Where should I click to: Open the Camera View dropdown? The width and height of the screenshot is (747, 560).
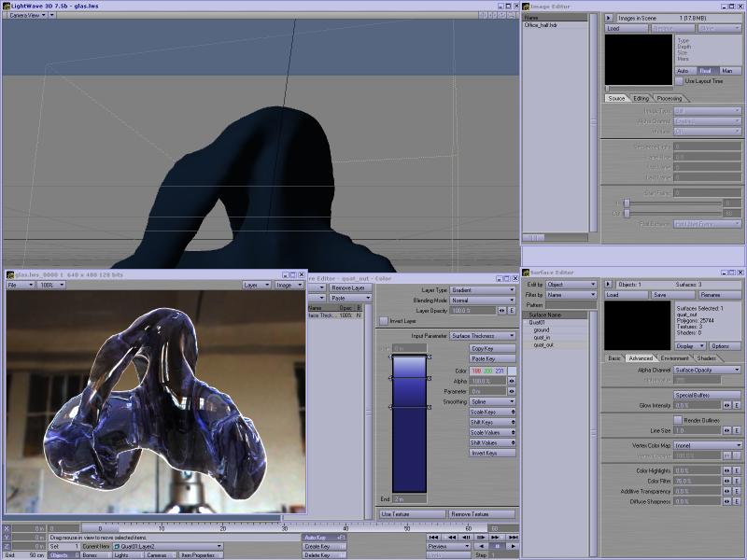pos(27,15)
